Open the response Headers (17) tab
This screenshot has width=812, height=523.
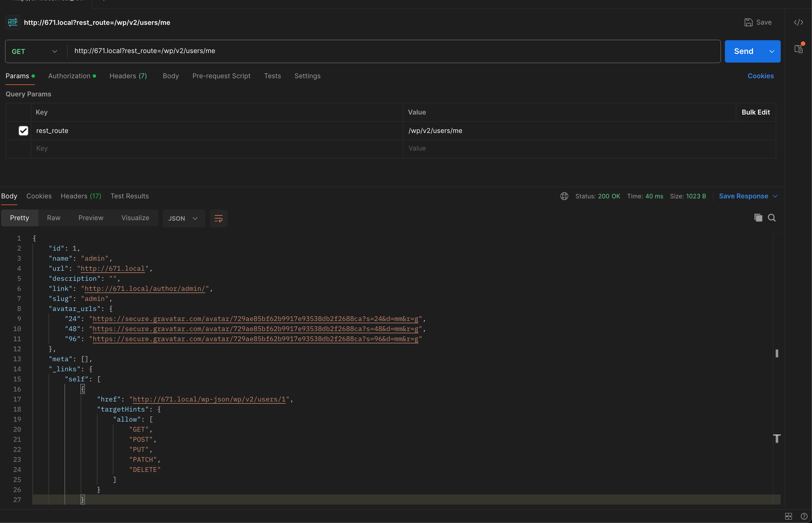(81, 196)
